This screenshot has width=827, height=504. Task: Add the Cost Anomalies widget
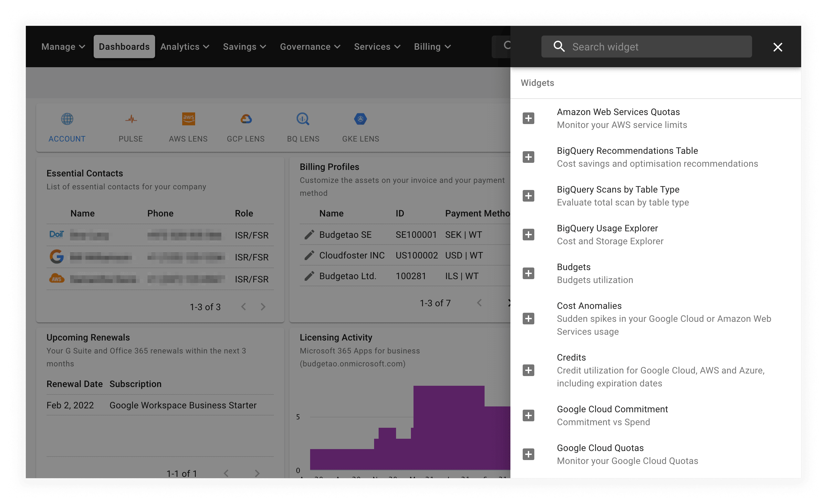[528, 319]
